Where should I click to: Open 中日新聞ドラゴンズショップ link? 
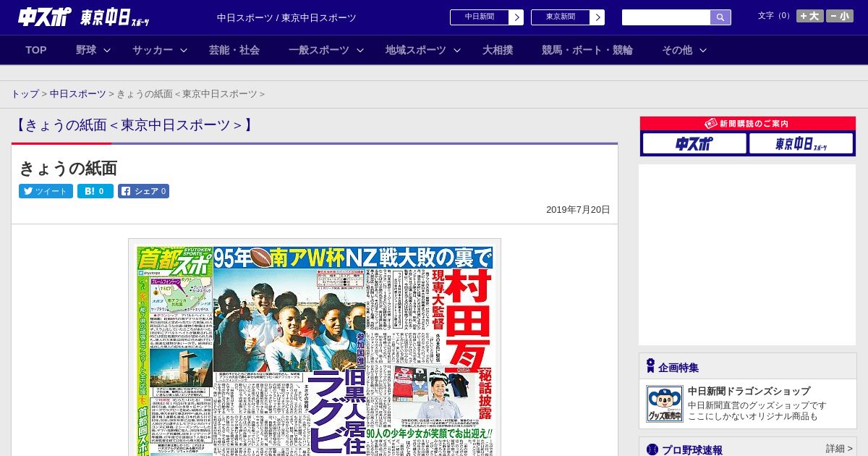click(749, 391)
